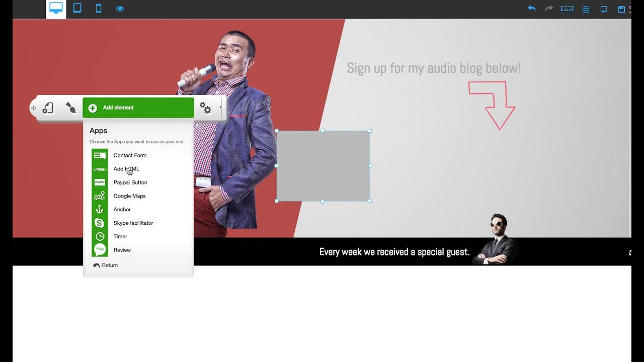This screenshot has width=644, height=362.
Task: Collapse the floating toolbar with side arrow
Action: [220, 108]
